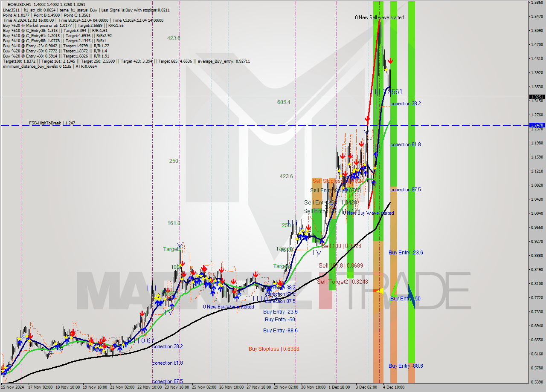
Task: Click the blue 1.2470 price level tag
Action: [537, 125]
